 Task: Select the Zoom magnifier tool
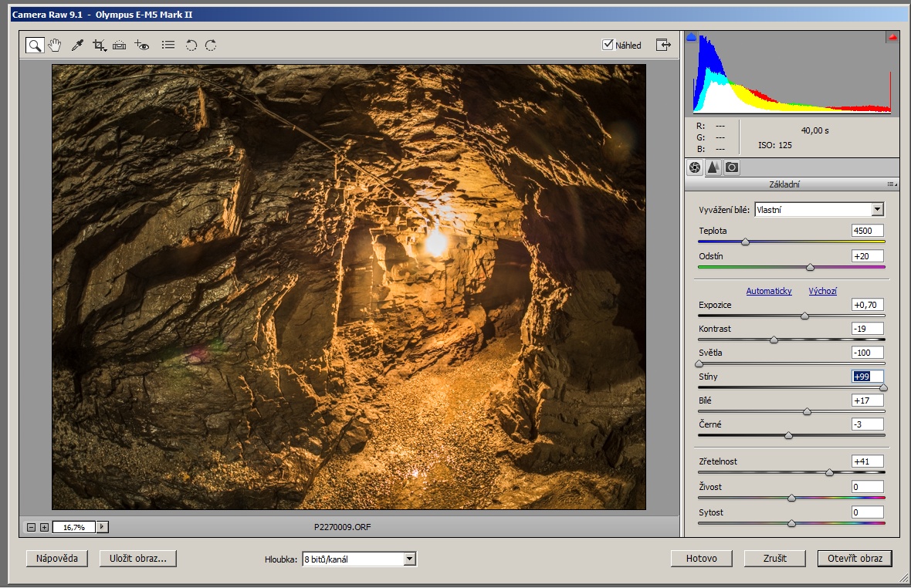(35, 46)
